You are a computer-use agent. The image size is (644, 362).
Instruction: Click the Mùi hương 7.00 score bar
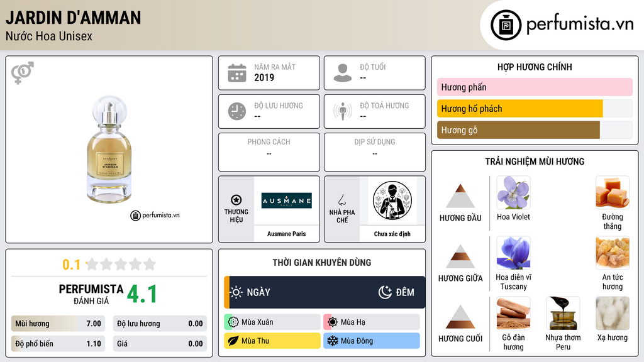[x=58, y=324]
